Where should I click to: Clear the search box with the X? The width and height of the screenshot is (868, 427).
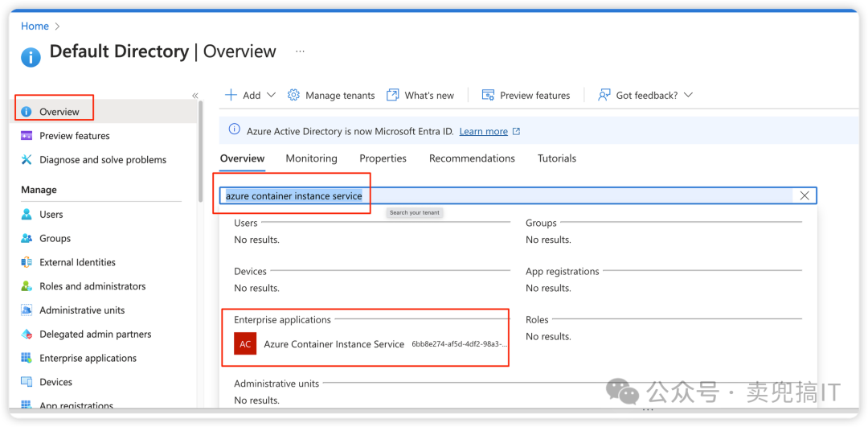tap(805, 195)
